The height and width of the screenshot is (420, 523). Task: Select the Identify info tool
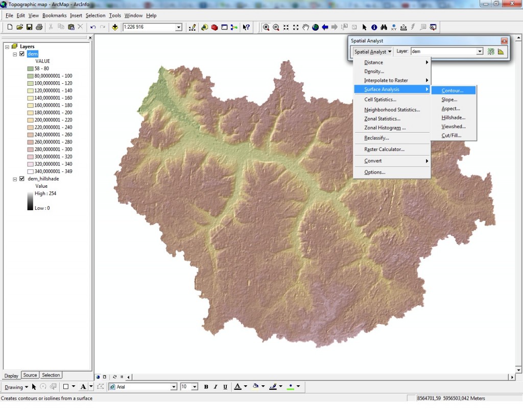[x=374, y=27]
